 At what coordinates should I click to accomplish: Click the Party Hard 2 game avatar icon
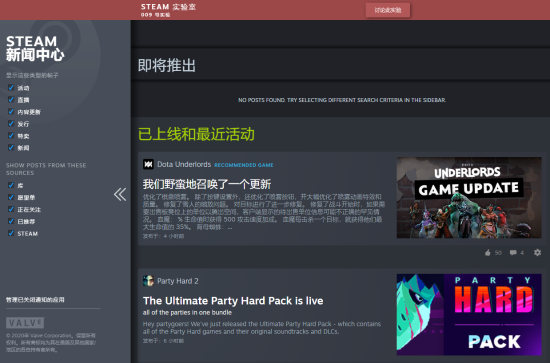148,281
